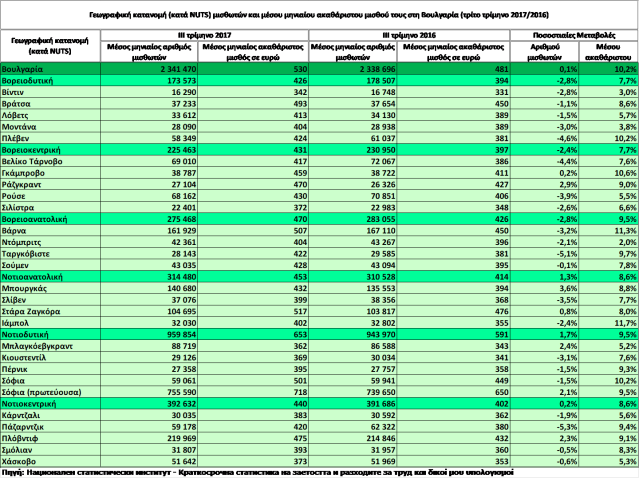
Task: Select the Στάρα Ζαγκόρα cell
Action: (x=35, y=308)
